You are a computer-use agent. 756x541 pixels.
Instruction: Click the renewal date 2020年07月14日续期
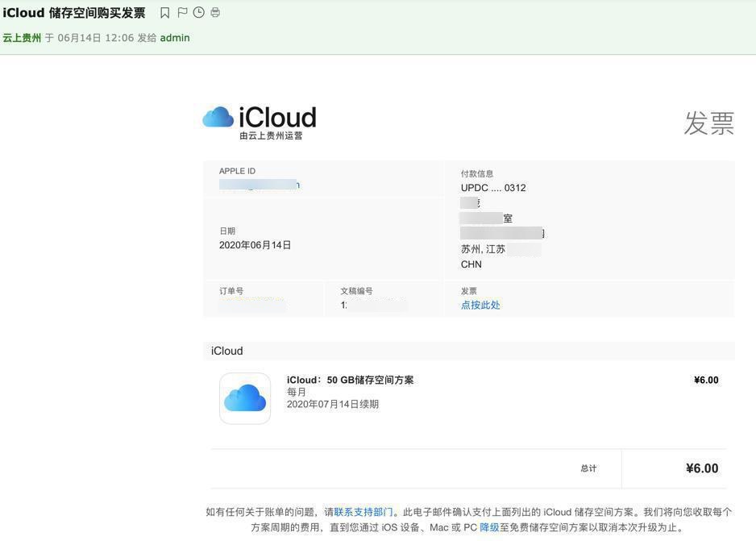pyautogui.click(x=333, y=404)
